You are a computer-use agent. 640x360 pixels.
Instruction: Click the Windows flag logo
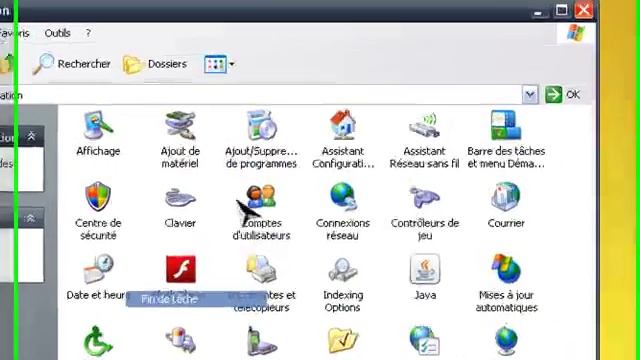pos(576,33)
